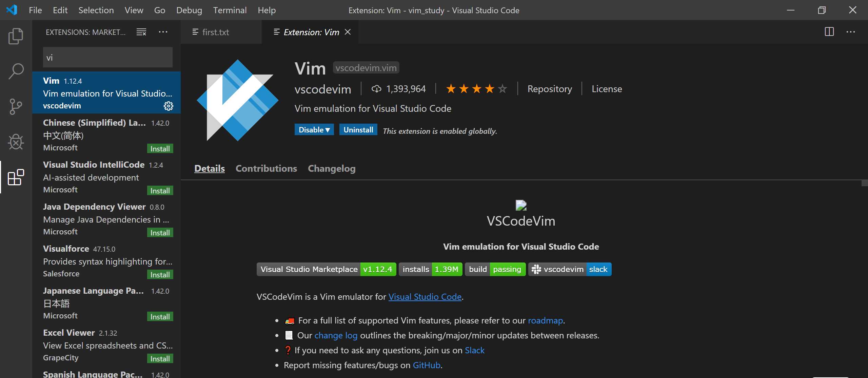This screenshot has width=868, height=378.
Task: Open the GitHub link
Action: click(x=427, y=365)
